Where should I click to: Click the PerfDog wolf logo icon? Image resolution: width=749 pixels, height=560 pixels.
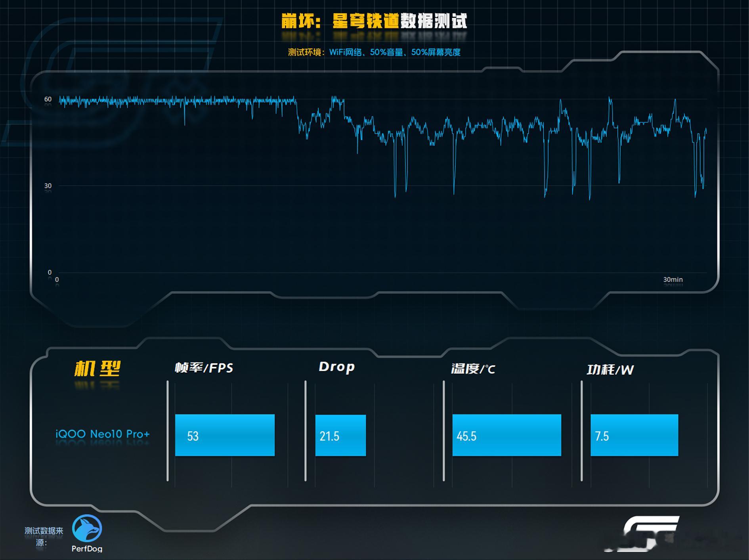pos(87,528)
